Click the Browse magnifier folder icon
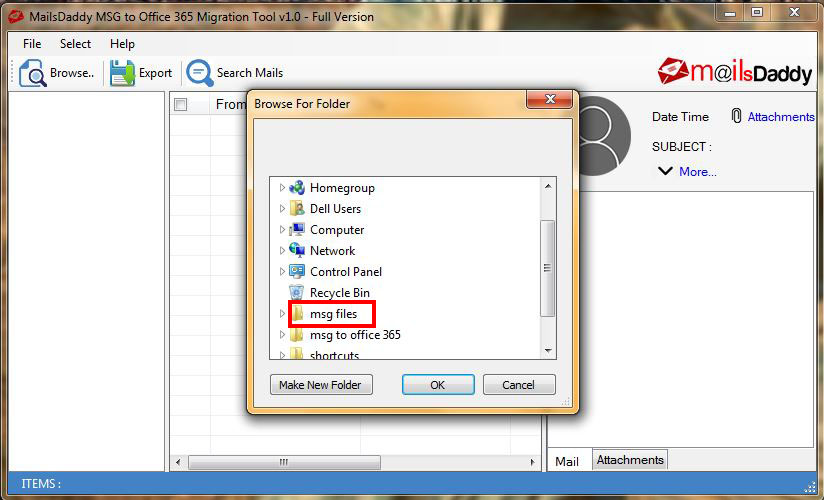Viewport: 824px width, 500px height. click(32, 73)
